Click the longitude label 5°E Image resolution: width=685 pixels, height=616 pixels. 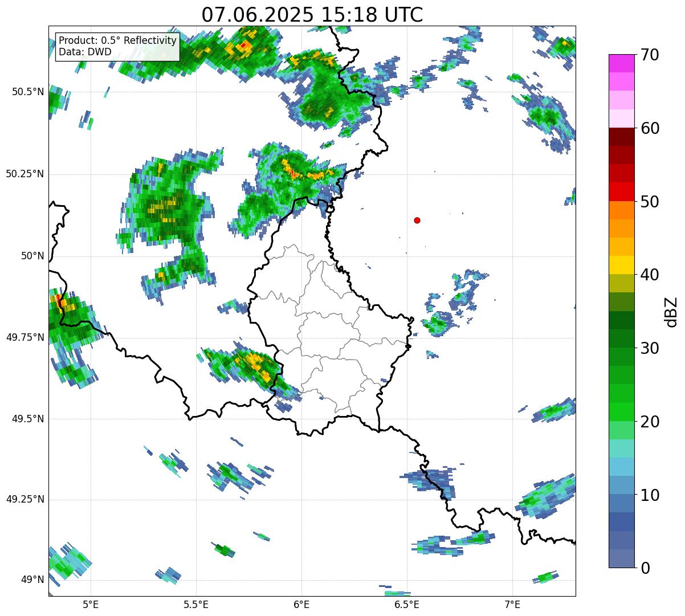[x=91, y=604]
